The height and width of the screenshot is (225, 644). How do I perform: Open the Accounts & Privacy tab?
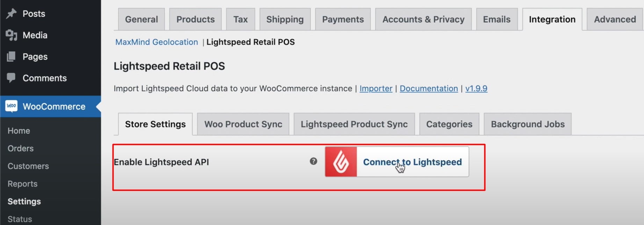click(424, 19)
